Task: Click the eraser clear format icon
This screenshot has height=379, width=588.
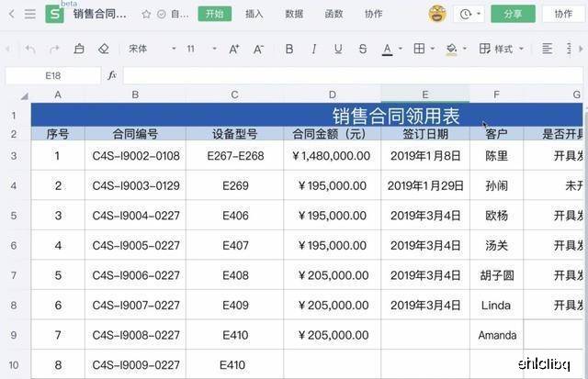Action: click(104, 49)
